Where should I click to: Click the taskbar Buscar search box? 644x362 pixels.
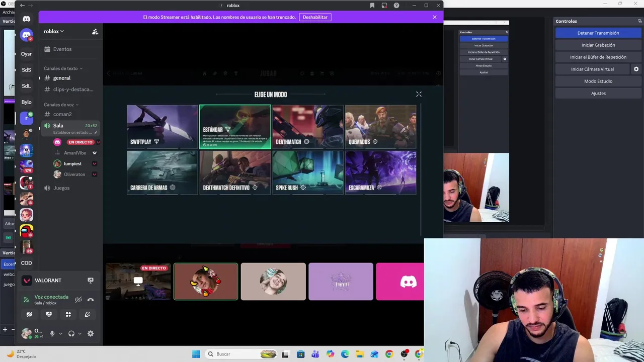point(242,354)
